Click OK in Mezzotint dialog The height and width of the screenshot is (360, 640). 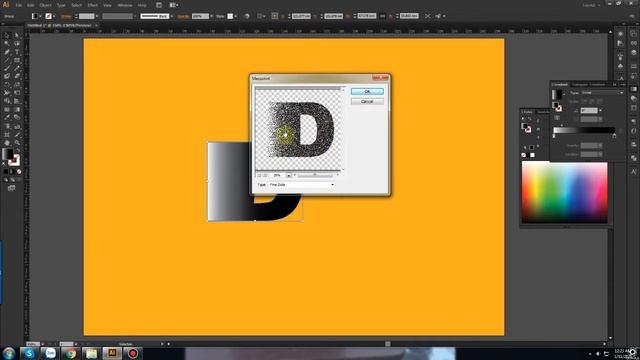tap(367, 91)
